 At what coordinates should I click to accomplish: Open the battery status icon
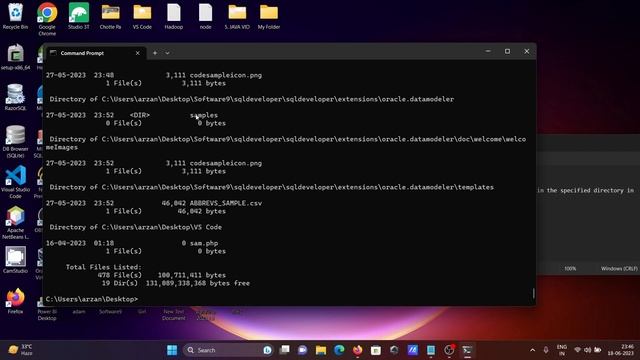598,350
